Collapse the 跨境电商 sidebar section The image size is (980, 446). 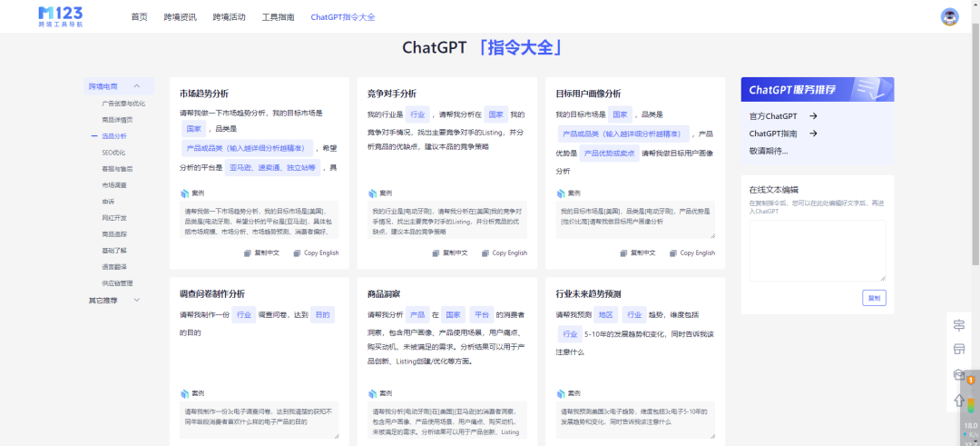[x=119, y=86]
